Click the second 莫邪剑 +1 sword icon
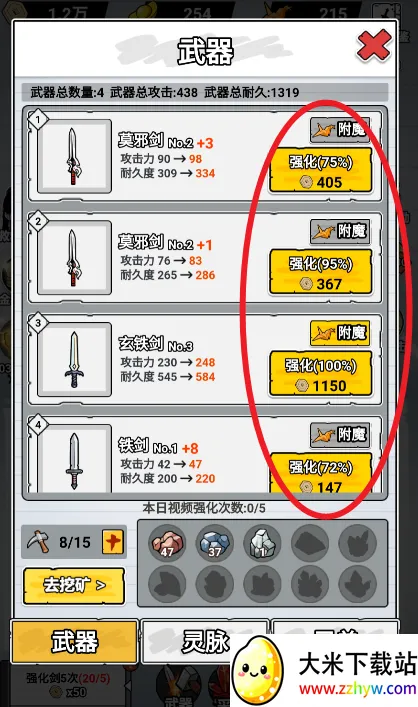This screenshot has width=418, height=707. click(74, 257)
